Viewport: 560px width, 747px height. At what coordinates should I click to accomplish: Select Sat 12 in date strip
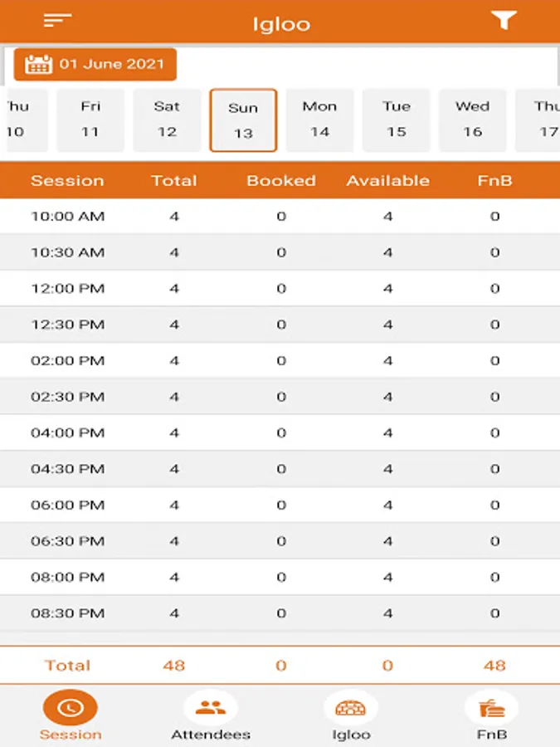[x=167, y=120]
